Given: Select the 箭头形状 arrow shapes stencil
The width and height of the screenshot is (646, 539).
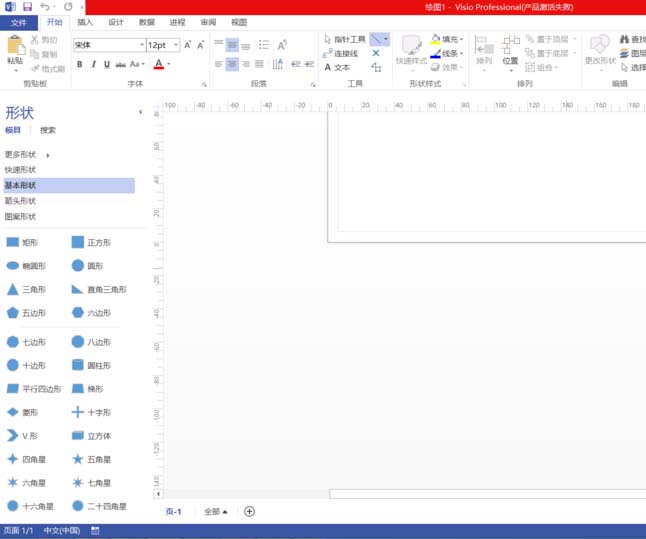Looking at the screenshot, I should [x=20, y=201].
